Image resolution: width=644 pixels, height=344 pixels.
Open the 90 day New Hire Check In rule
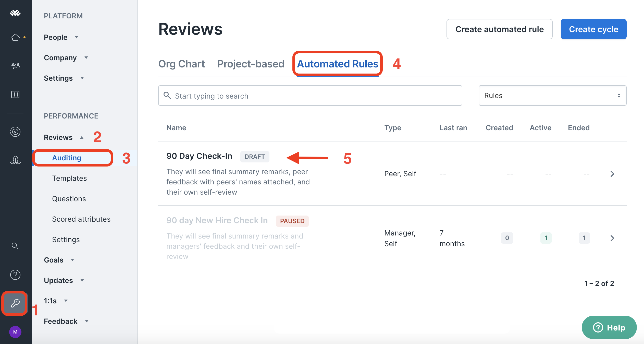217,220
